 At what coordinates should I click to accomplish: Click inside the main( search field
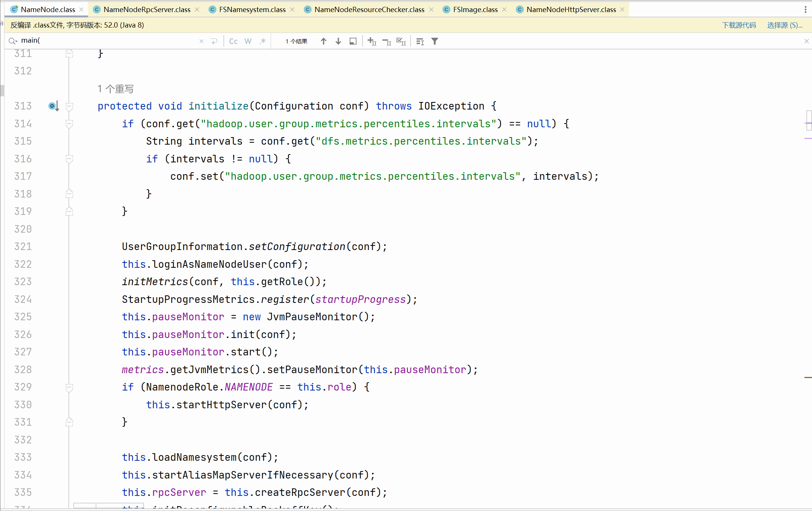pos(106,40)
